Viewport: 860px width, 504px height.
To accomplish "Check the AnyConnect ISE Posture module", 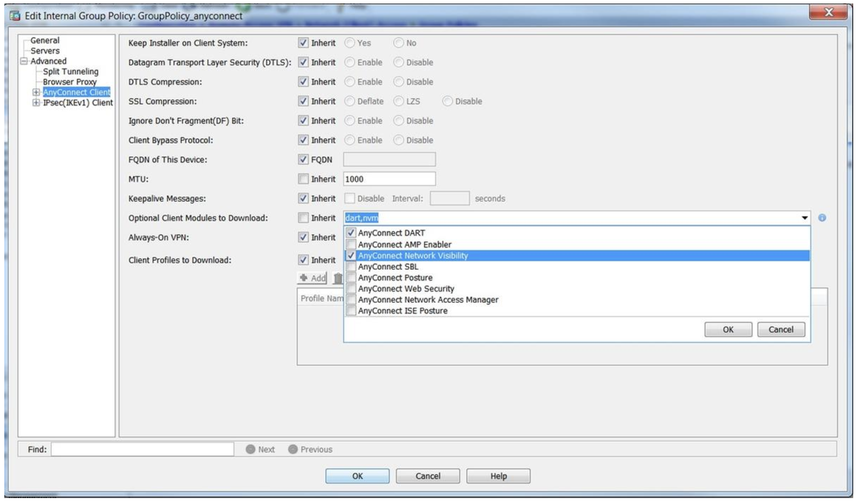I will tap(351, 311).
